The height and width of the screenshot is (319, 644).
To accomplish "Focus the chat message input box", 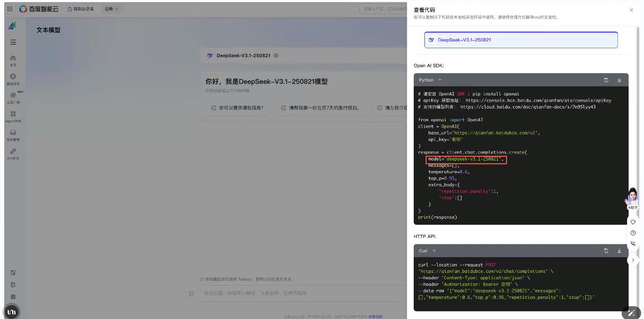I will point(302,293).
